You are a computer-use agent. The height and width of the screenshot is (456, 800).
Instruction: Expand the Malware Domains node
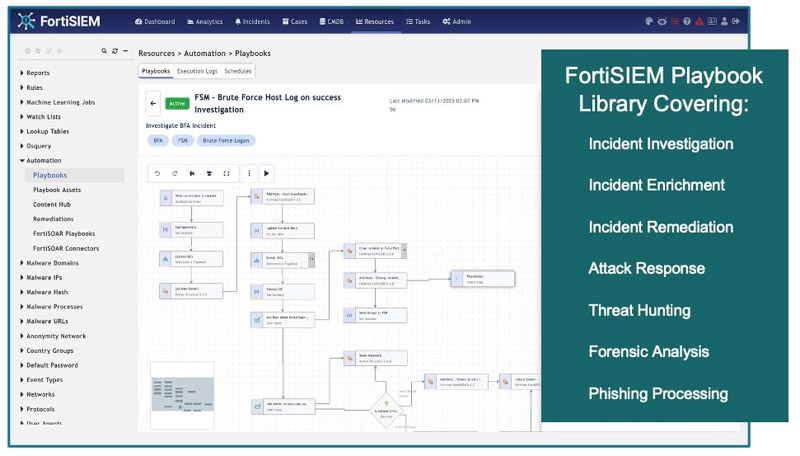pyautogui.click(x=22, y=263)
